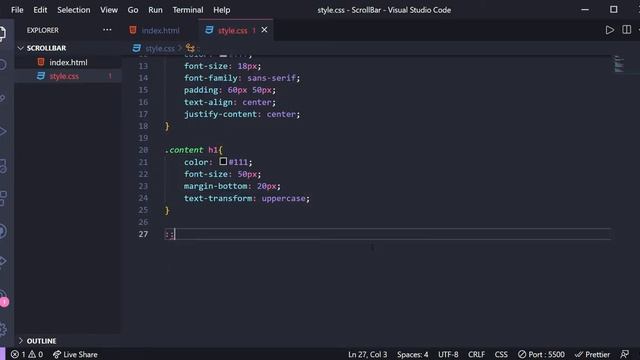
Task: Click the minimap code overview
Action: [619, 64]
